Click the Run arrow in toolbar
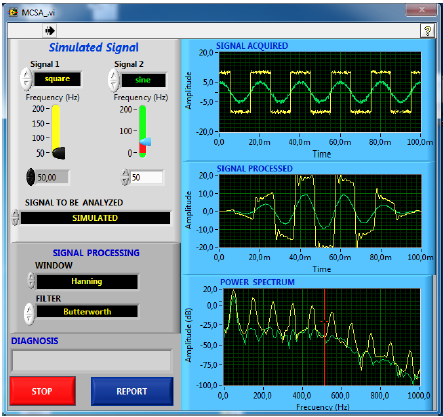The height and width of the screenshot is (417, 443). 50,31
